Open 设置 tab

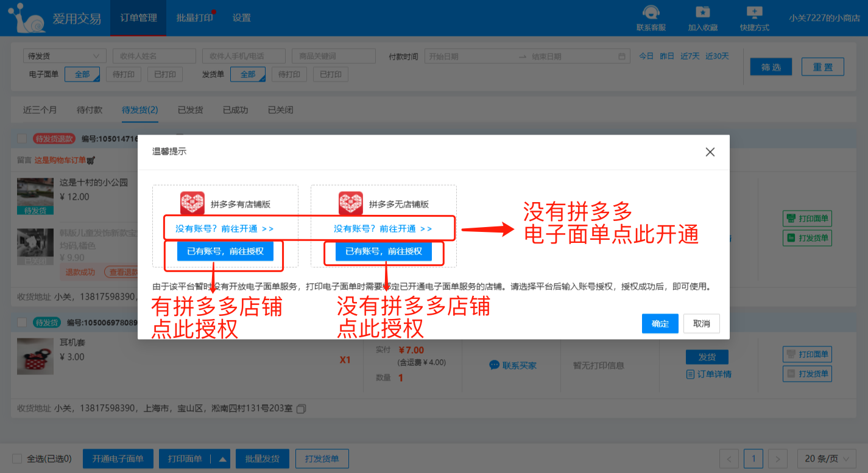pyautogui.click(x=242, y=18)
